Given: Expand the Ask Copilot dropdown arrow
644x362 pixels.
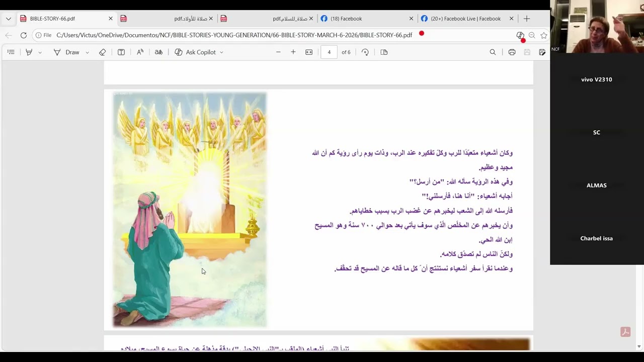Looking at the screenshot, I should (x=221, y=52).
